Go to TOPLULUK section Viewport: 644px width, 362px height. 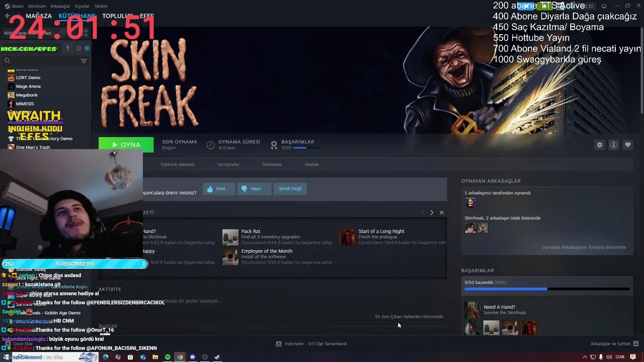[118, 16]
